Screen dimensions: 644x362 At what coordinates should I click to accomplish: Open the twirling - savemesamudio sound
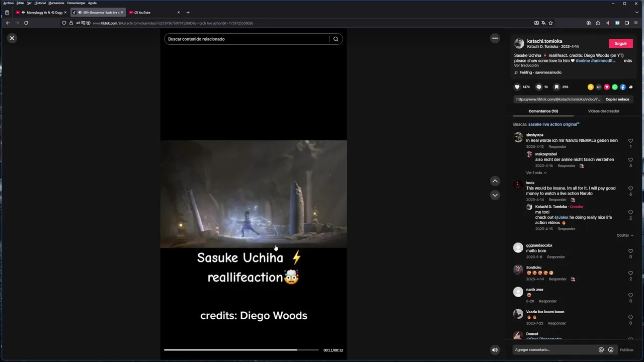tap(540, 72)
